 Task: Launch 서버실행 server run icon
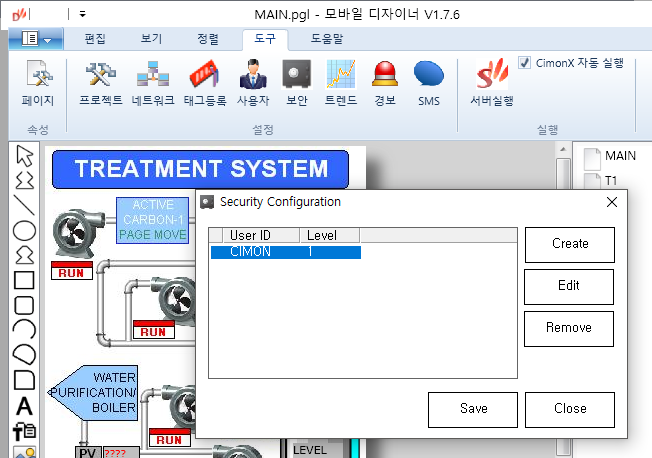coord(492,83)
